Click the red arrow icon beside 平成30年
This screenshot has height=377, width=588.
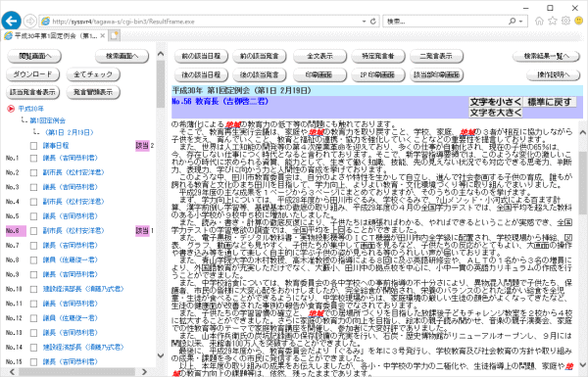point(11,109)
